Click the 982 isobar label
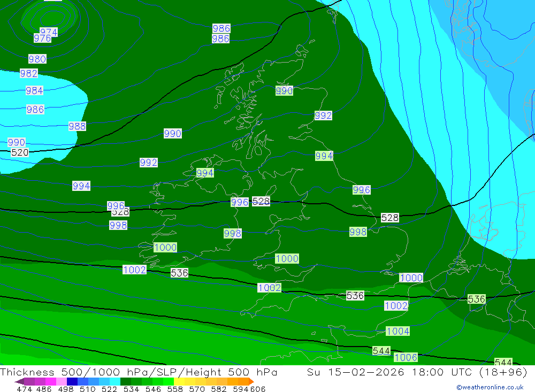The height and width of the screenshot is (392, 535). [29, 73]
